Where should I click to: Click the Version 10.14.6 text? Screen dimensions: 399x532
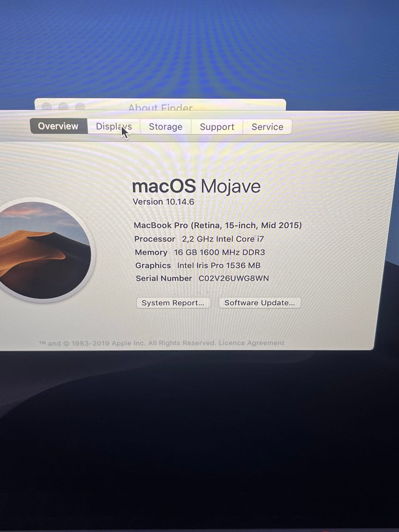pos(163,202)
